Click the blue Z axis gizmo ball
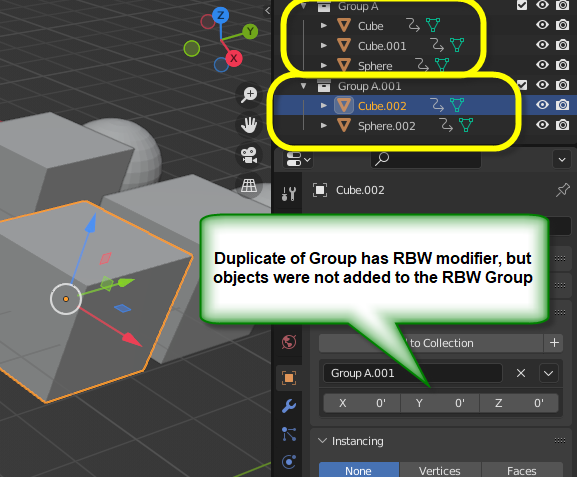The image size is (577, 477). click(220, 15)
